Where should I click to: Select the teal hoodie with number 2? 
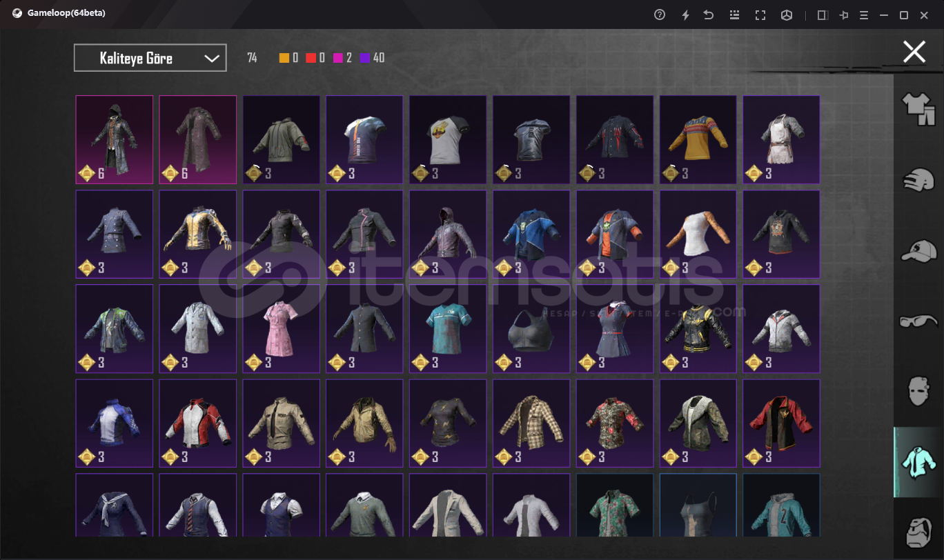point(781,505)
